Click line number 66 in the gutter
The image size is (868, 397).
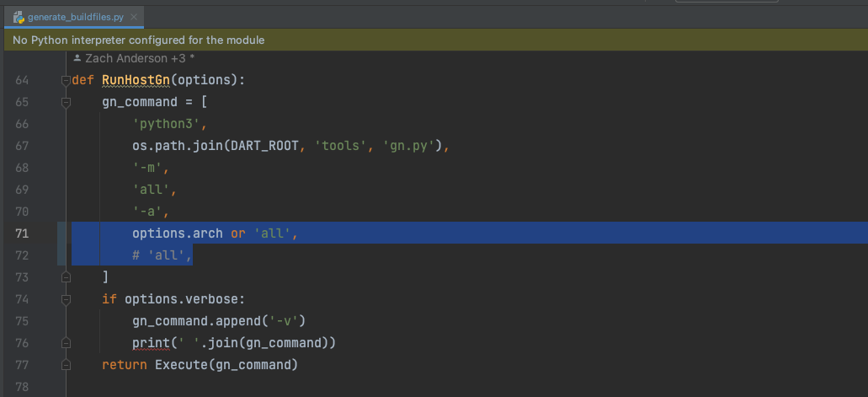22,124
